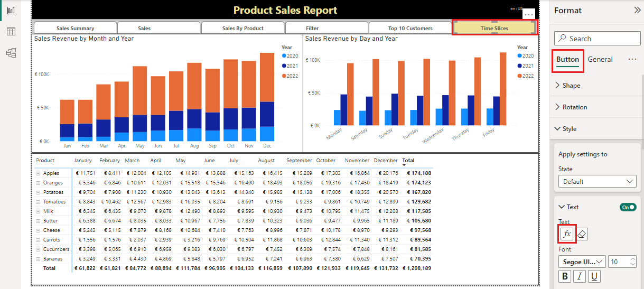Open the Segoe UI font family dropdown

tap(582, 262)
